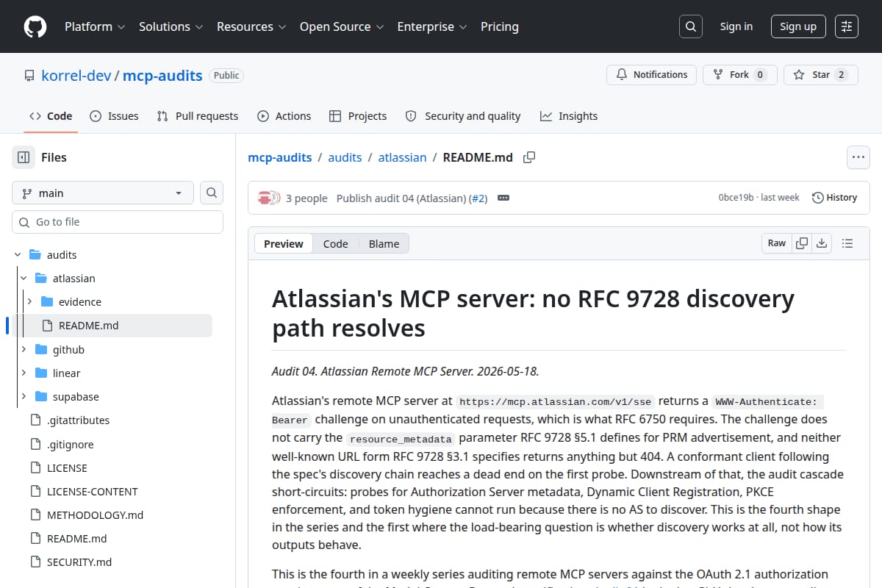Switch to the Issues tab
Viewport: 882px width, 588px height.
[x=114, y=116]
